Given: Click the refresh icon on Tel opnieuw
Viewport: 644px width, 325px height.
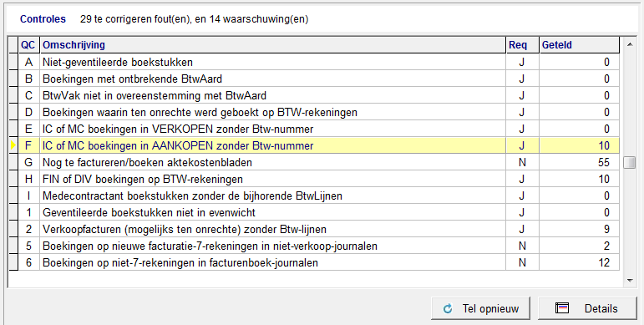Looking at the screenshot, I should pyautogui.click(x=448, y=308).
